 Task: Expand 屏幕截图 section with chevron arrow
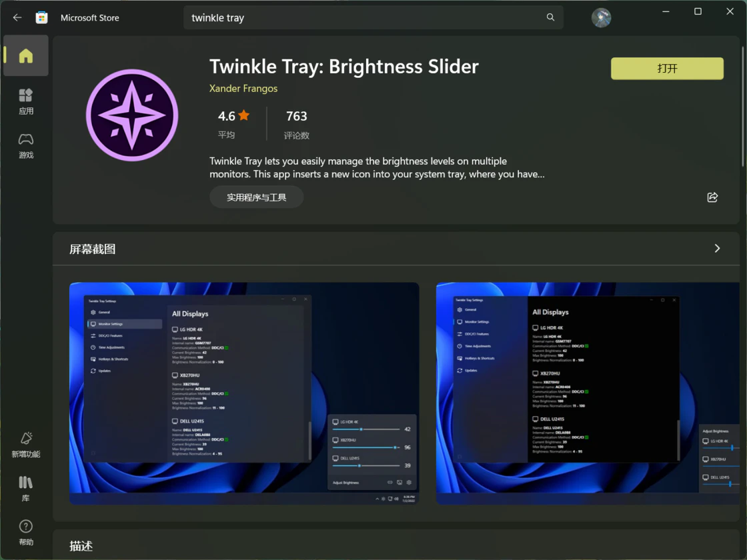click(x=717, y=249)
